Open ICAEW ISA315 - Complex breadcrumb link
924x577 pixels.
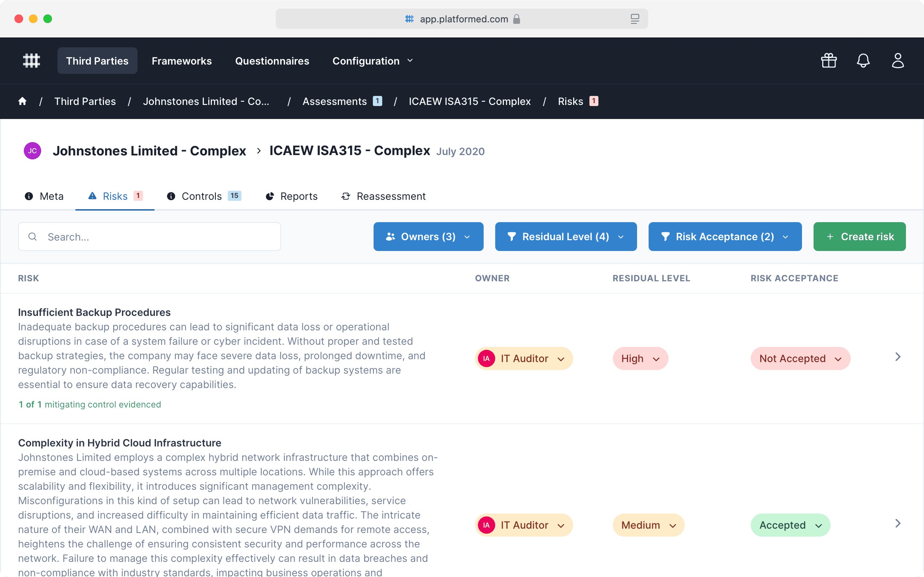[x=469, y=101]
